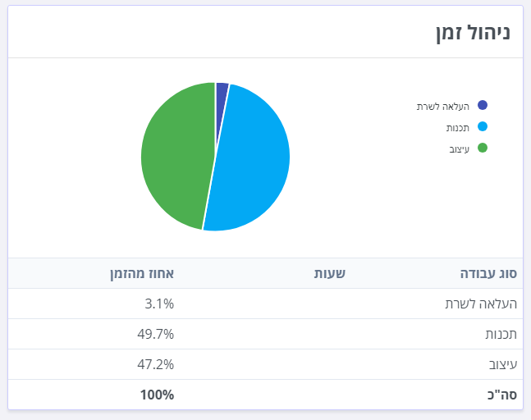Select the green pie slice for עיצוב
Screen dimensions: 531x420
pos(176,156)
